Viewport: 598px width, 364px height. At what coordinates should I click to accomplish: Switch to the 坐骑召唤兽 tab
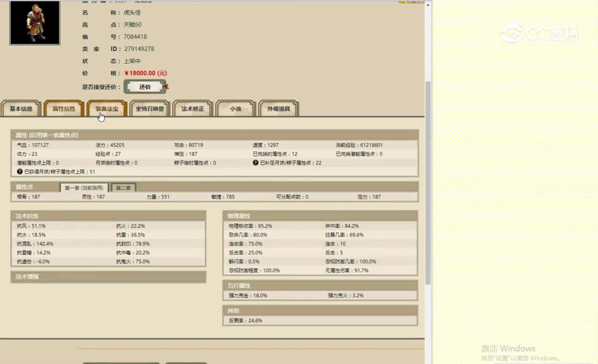point(150,109)
